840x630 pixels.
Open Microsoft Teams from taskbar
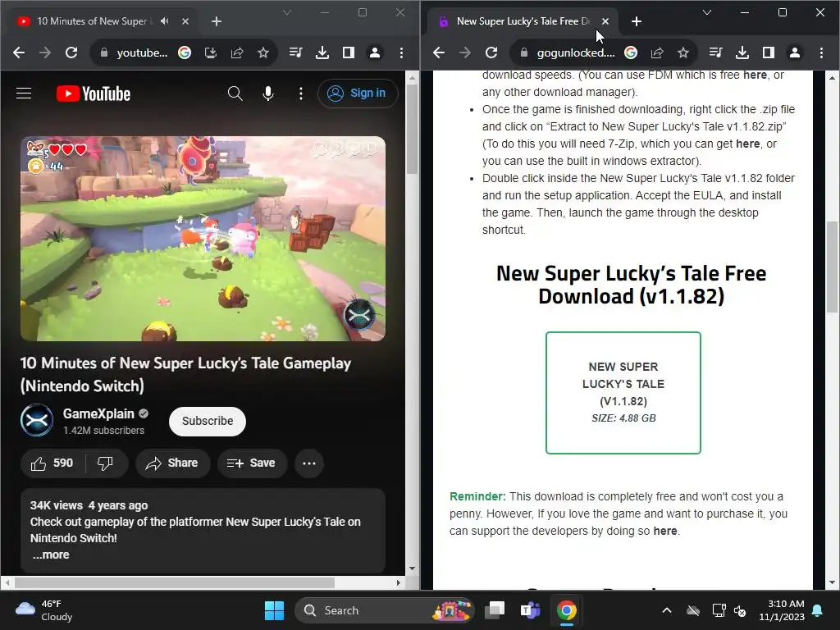coord(531,610)
